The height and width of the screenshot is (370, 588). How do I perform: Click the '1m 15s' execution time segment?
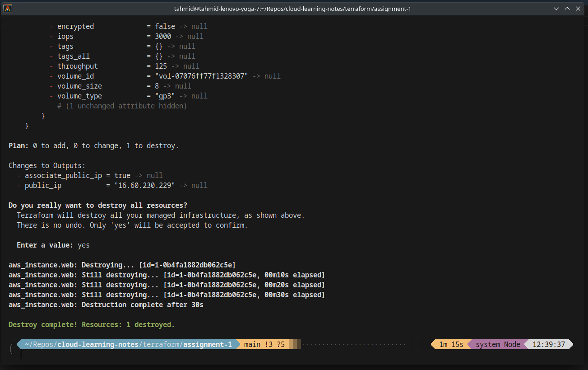click(x=451, y=344)
